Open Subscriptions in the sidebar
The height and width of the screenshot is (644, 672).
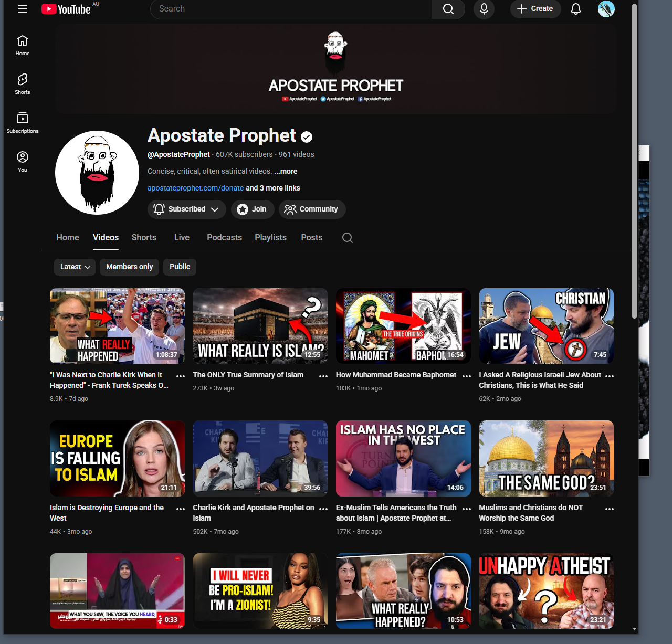23,122
